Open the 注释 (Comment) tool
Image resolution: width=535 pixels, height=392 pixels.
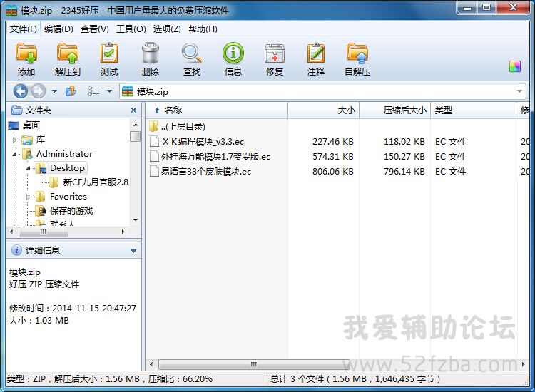tap(316, 53)
